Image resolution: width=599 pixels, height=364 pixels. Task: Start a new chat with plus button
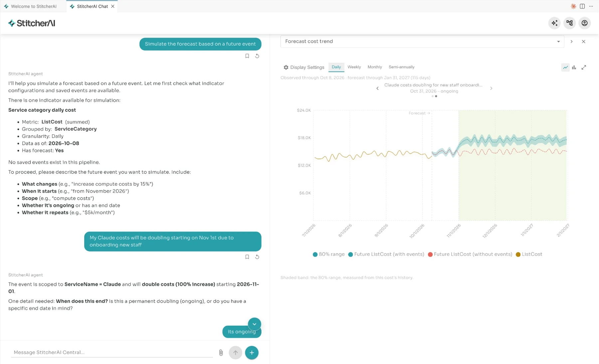(x=252, y=353)
